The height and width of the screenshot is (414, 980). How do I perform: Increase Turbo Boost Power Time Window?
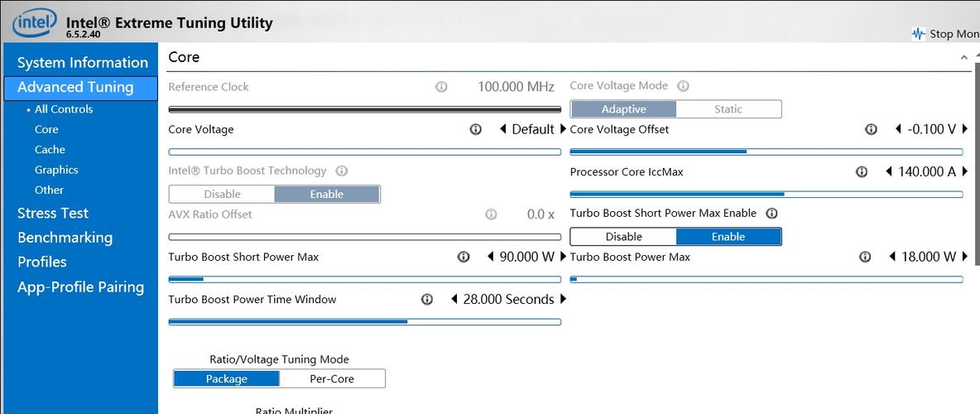pyautogui.click(x=563, y=299)
